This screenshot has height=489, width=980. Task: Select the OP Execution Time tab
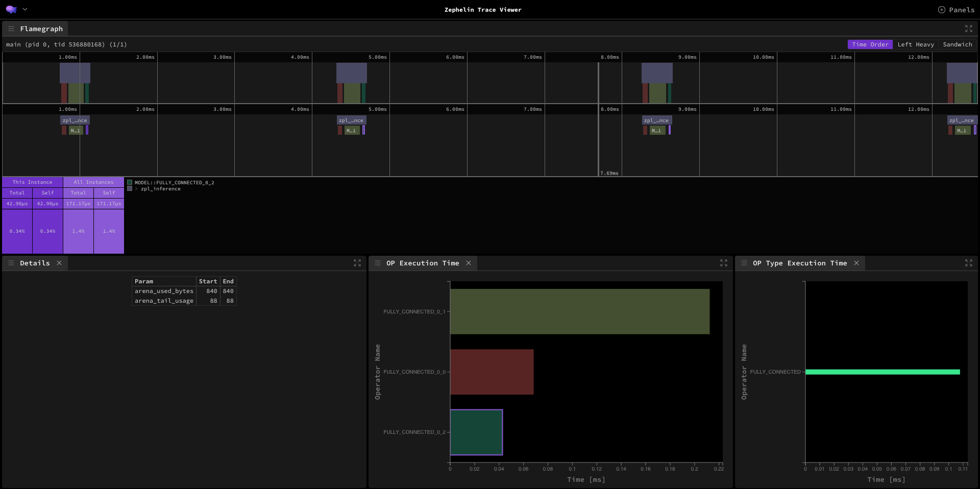point(422,263)
